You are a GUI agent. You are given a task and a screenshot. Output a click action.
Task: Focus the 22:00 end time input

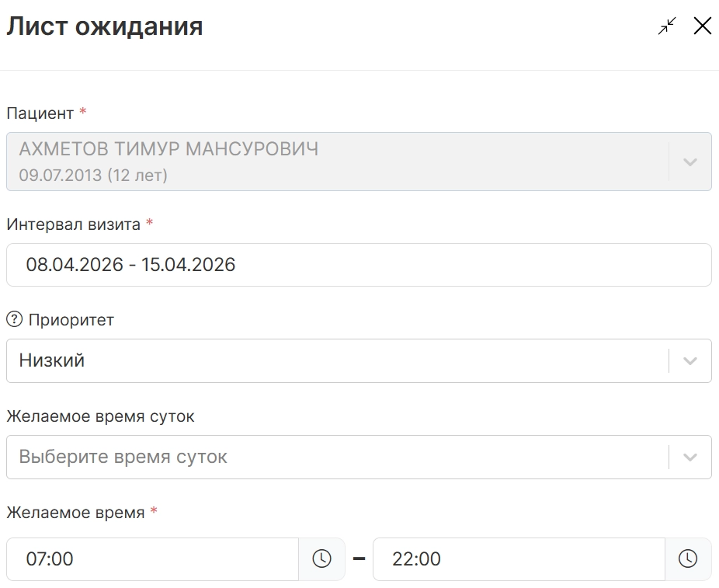point(519,558)
